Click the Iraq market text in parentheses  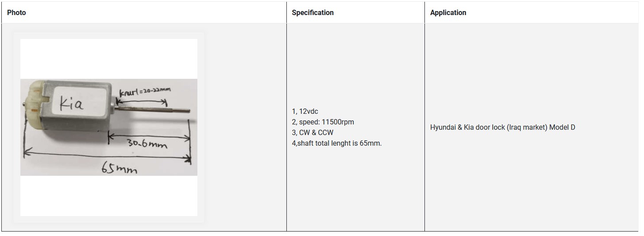click(x=527, y=128)
